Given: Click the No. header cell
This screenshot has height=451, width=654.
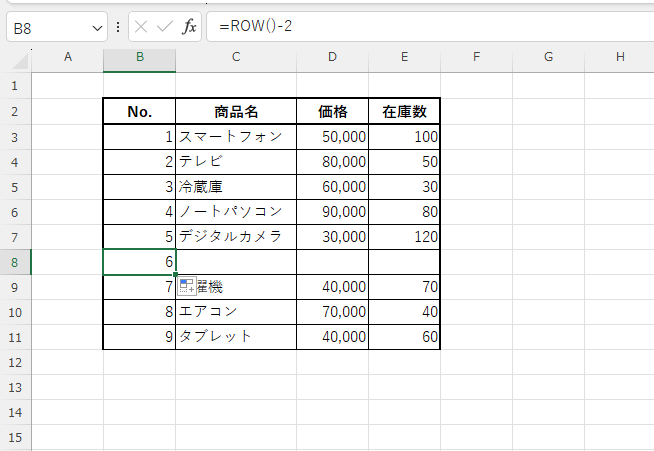Looking at the screenshot, I should pos(140,111).
